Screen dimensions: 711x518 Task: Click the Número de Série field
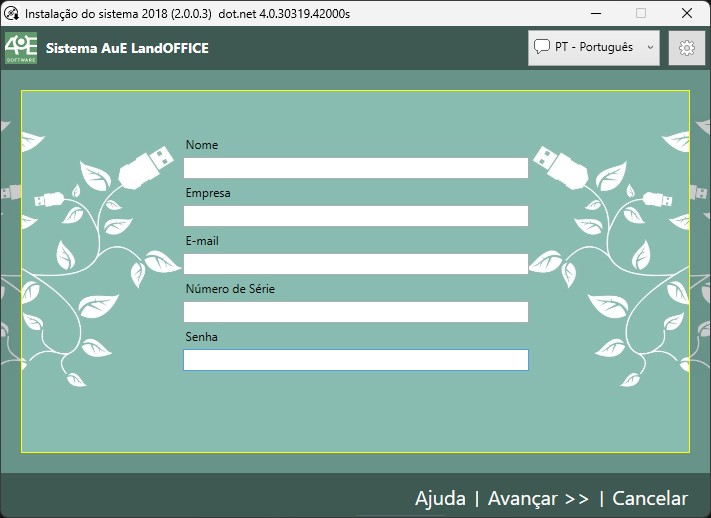click(x=355, y=312)
